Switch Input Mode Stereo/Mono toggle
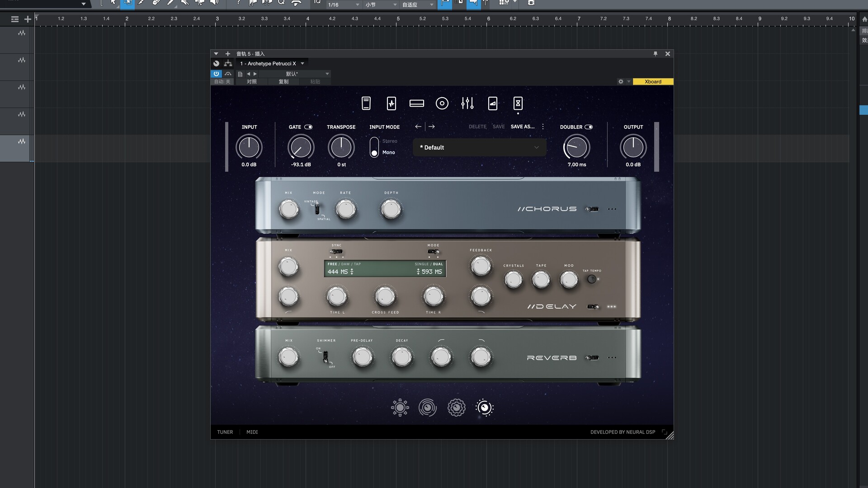This screenshot has height=488, width=868. pyautogui.click(x=374, y=147)
